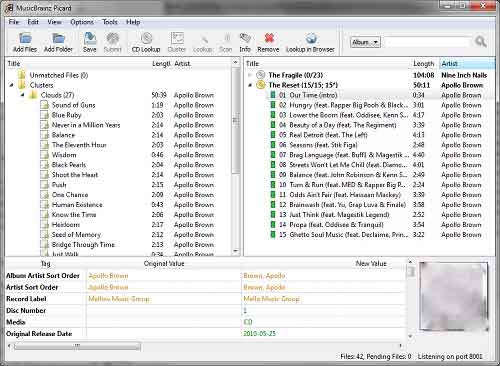This screenshot has width=500, height=366.
Task: Sort the right pane by the Length column header
Action: (424, 64)
